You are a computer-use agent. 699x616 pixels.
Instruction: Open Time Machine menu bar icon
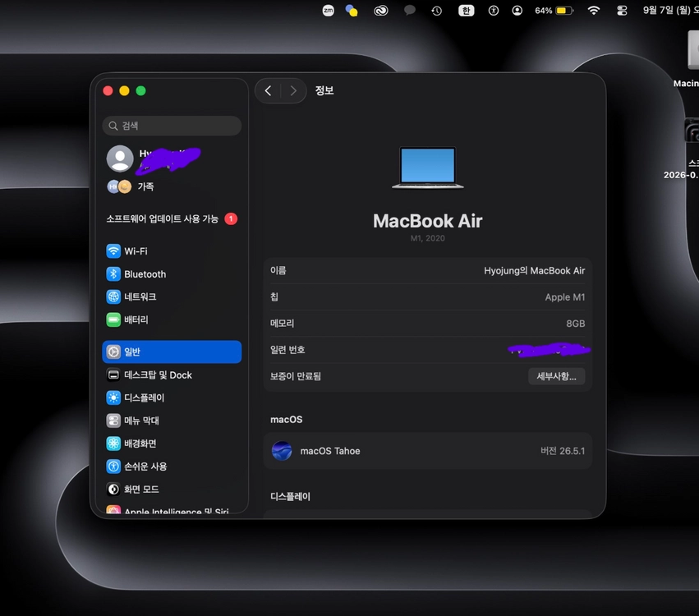coord(436,11)
